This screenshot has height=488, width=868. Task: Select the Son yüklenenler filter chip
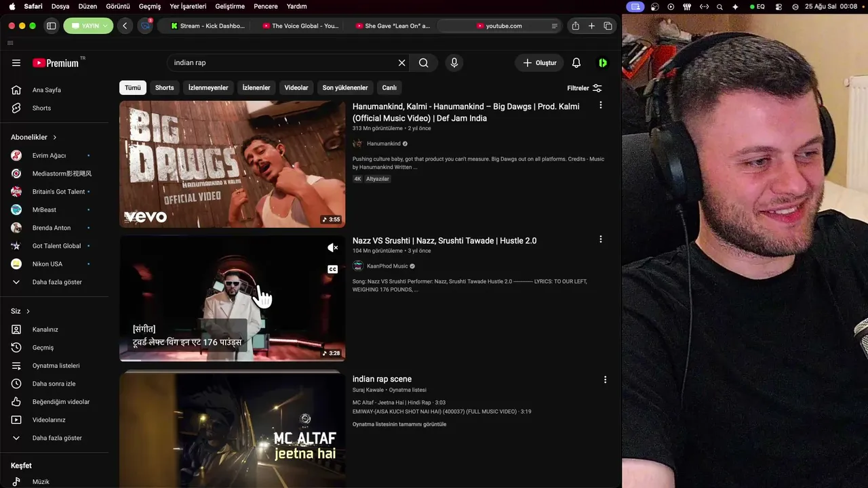(x=345, y=87)
